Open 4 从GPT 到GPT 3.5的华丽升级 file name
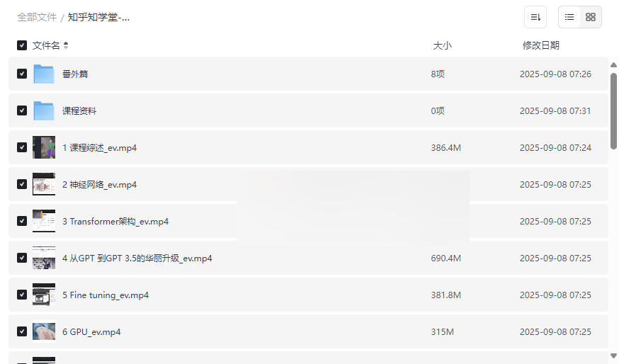The width and height of the screenshot is (619, 364). point(137,258)
